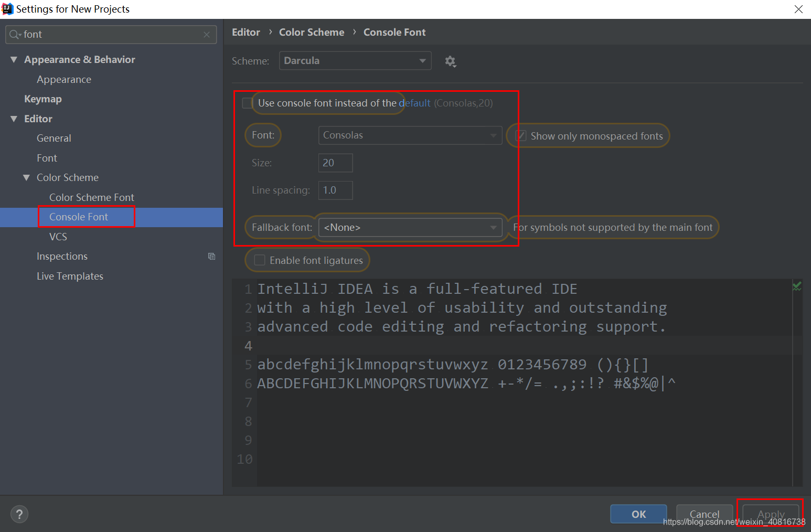Click the scheme settings gear icon
811x532 pixels.
point(450,61)
